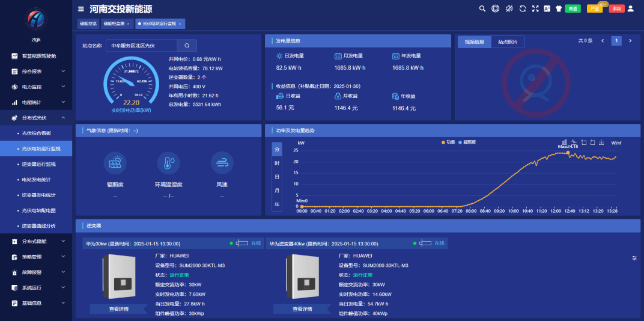
Task: Go to previous page in video pager
Action: coord(603,41)
